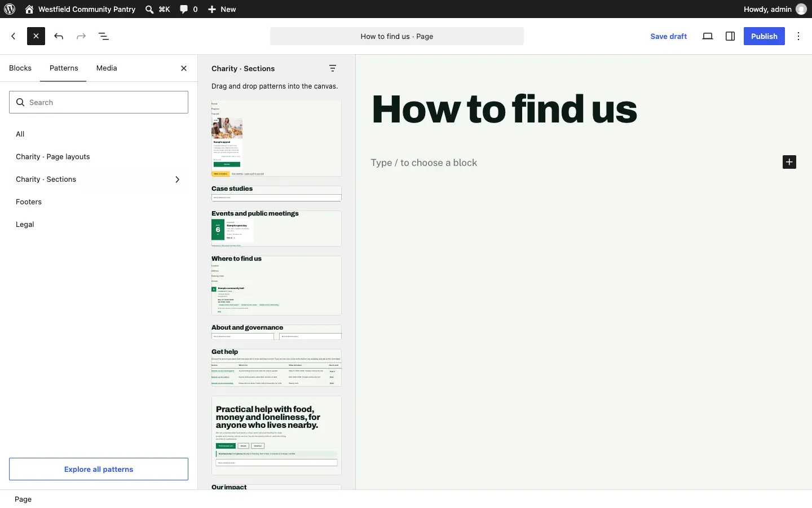The height and width of the screenshot is (508, 812).
Task: Save the page as draft
Action: [669, 37]
